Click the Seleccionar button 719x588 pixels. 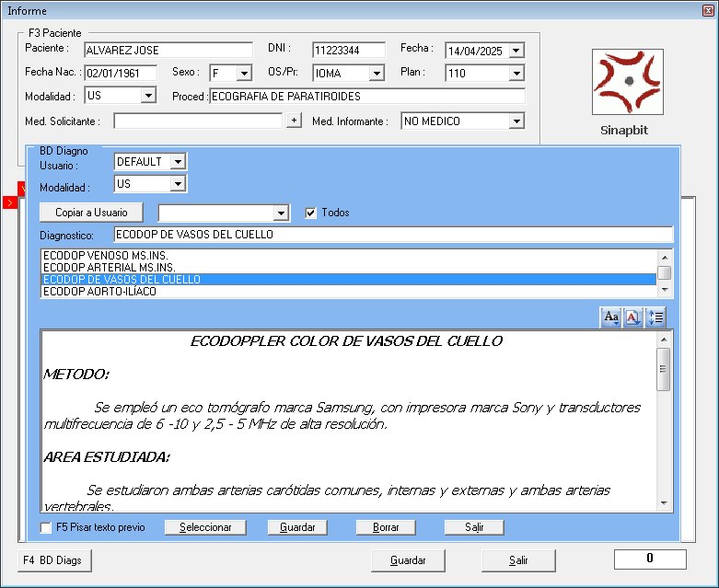pyautogui.click(x=205, y=527)
